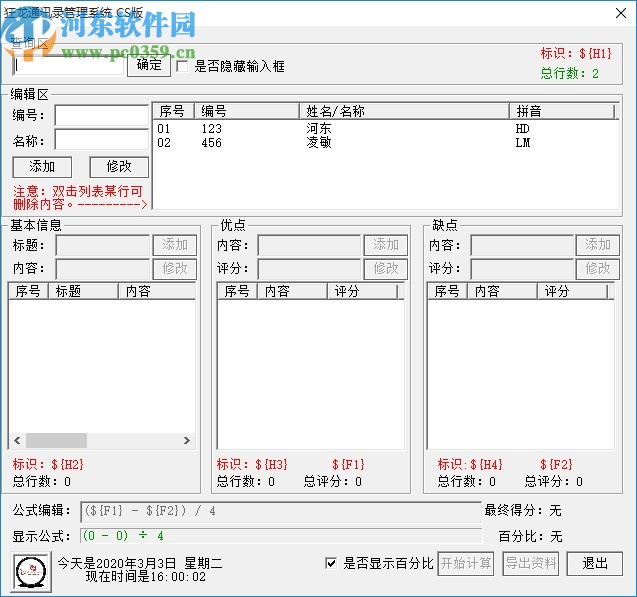
Task: Click the 标题 input field in 基本信息
Action: tap(103, 245)
